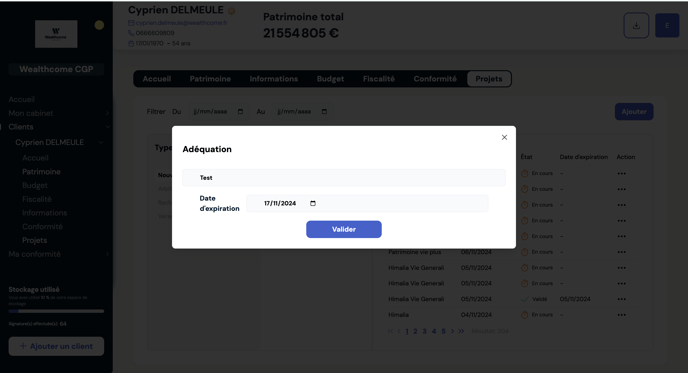Open Budget in the sidebar client submenu
688x373 pixels.
point(35,185)
